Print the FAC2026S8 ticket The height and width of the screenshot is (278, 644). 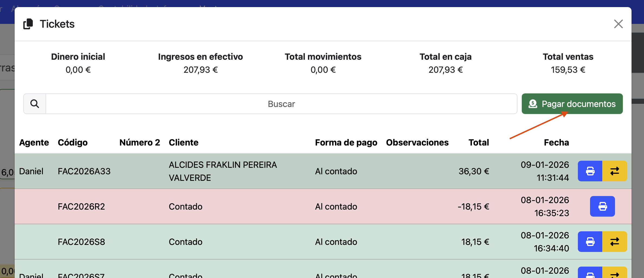(x=590, y=242)
